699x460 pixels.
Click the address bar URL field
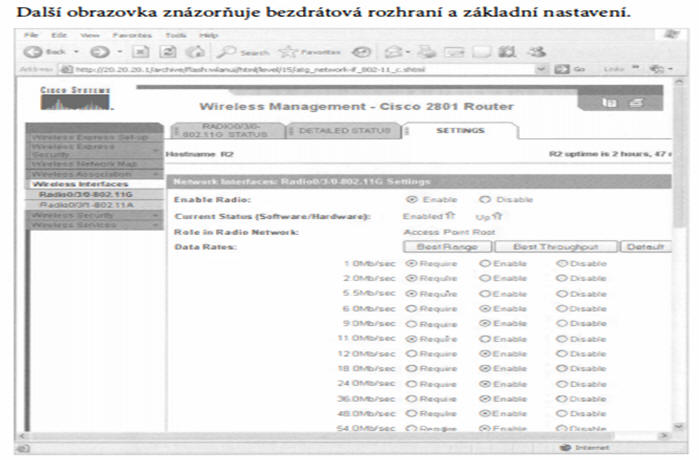(x=299, y=69)
